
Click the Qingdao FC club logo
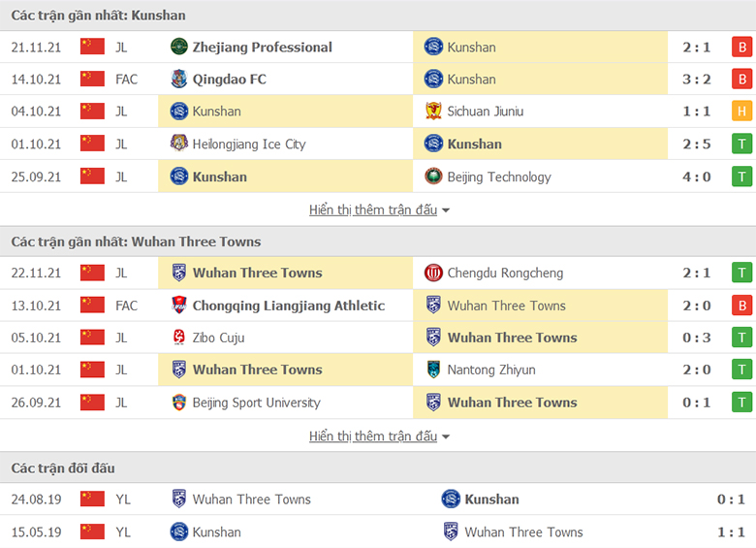tap(179, 80)
